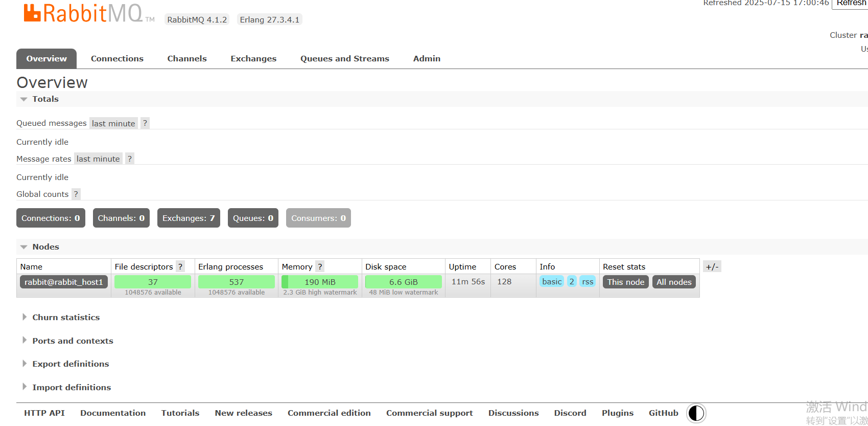
Task: Open the Discord footer link
Action: [x=570, y=413]
